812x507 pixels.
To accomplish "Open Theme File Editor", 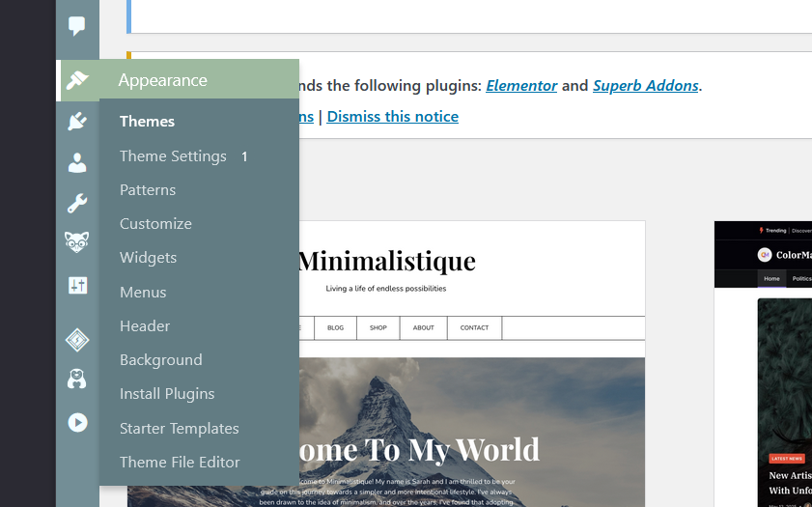I will (180, 463).
